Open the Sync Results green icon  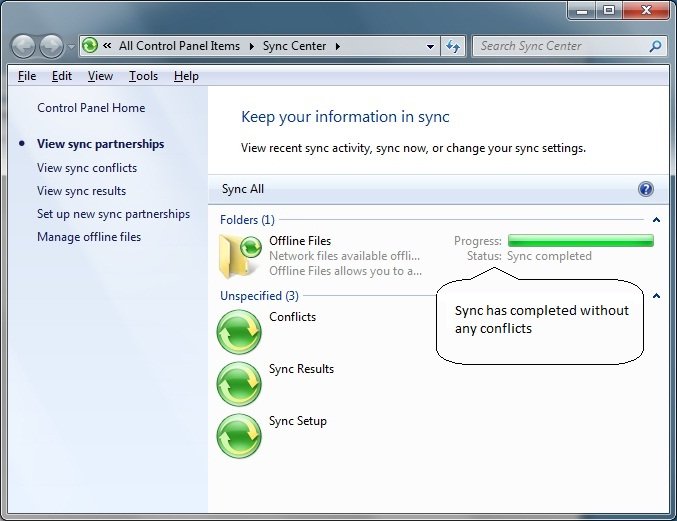[x=239, y=383]
